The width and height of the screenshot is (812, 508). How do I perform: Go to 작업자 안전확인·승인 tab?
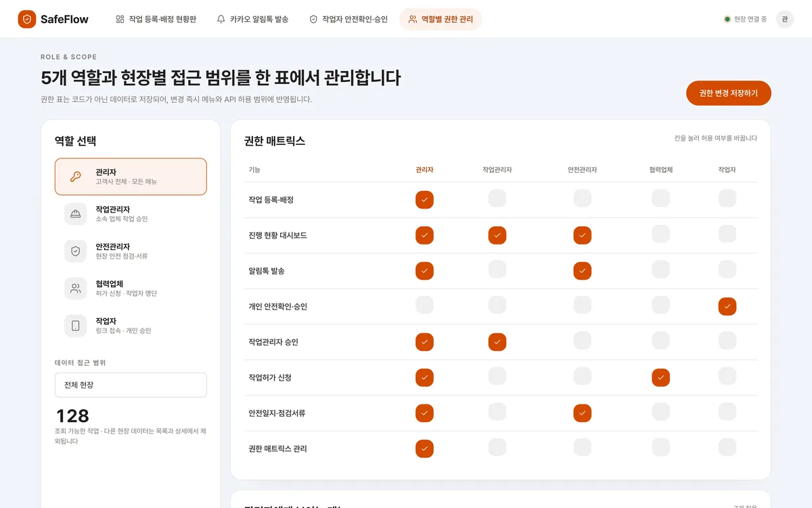point(348,20)
